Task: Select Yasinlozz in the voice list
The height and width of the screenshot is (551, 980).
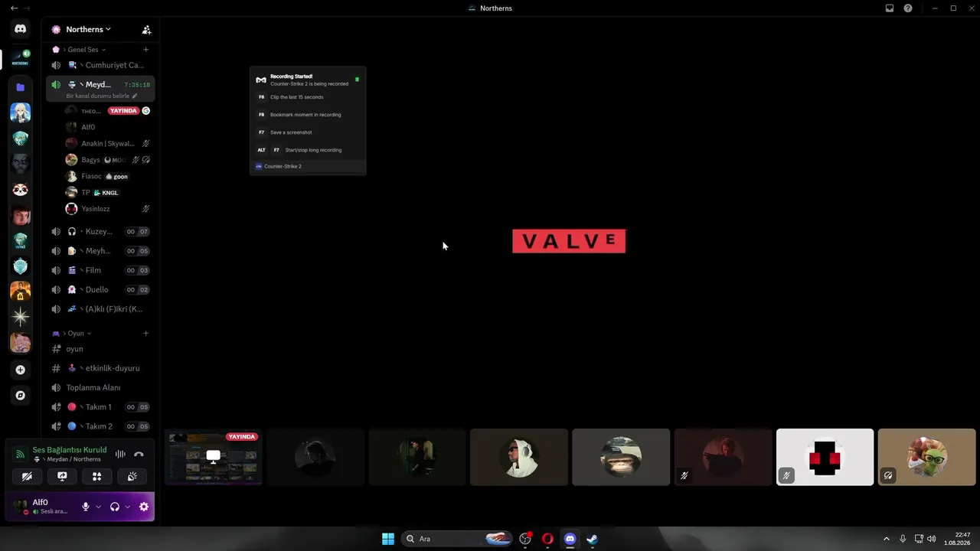Action: click(x=108, y=209)
